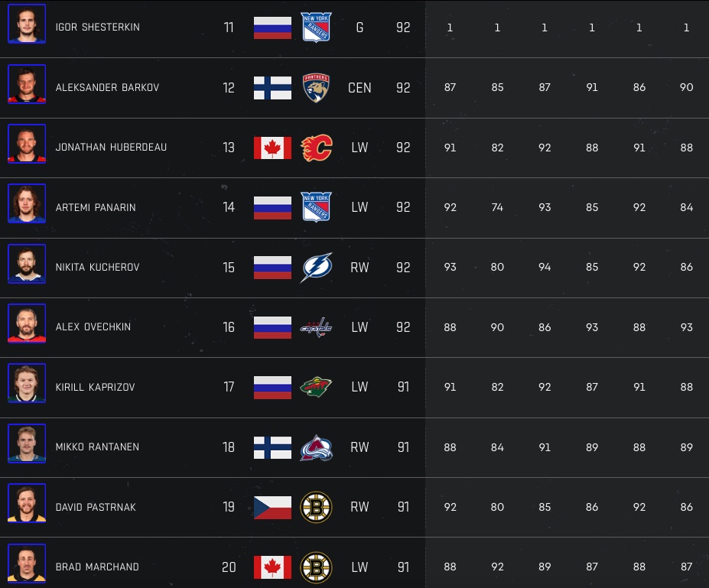The image size is (709, 588).
Task: Click the Washington Capitals logo beside Alex Ovechkin
Action: coord(316,327)
